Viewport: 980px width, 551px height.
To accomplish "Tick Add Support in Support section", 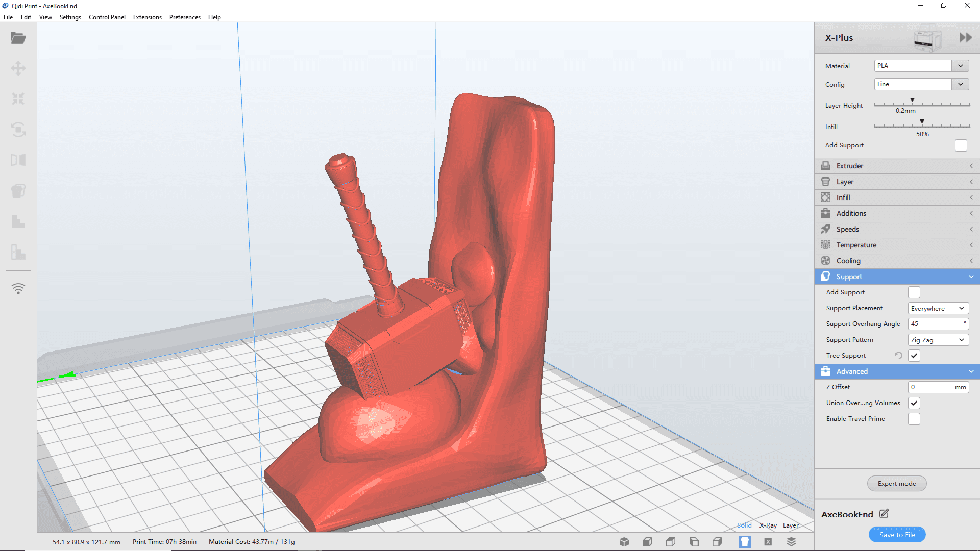I will click(x=914, y=292).
